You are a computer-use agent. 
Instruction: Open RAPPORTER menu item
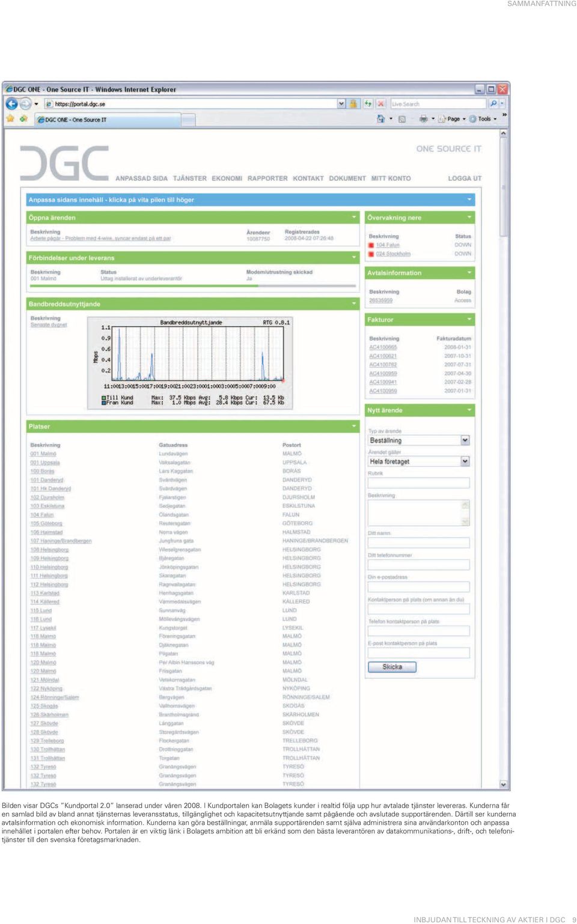[x=267, y=178]
